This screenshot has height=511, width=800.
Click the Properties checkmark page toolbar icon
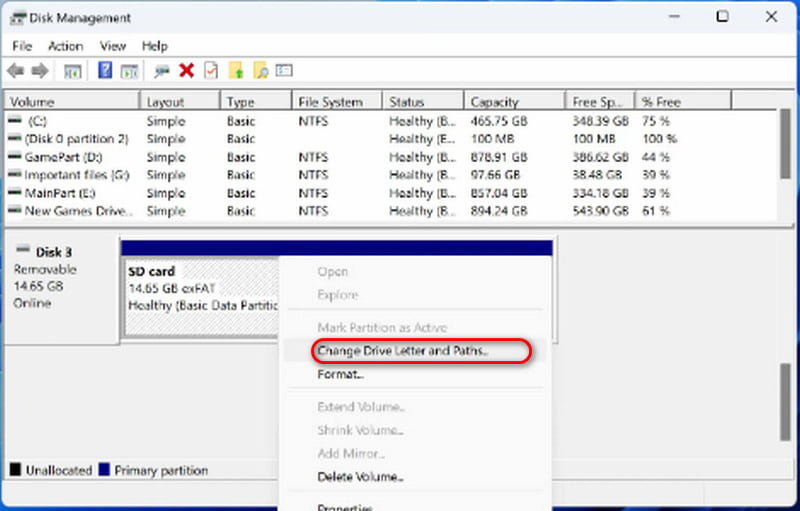pyautogui.click(x=211, y=71)
